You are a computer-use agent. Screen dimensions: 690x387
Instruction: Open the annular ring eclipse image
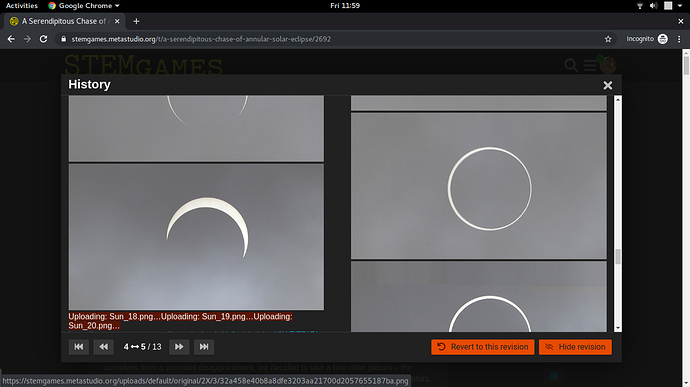tap(479, 186)
